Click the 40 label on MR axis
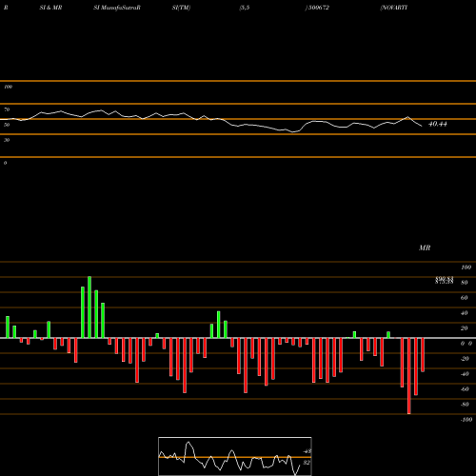Image resolution: width=476 pixels, height=476 pixels. point(464,313)
